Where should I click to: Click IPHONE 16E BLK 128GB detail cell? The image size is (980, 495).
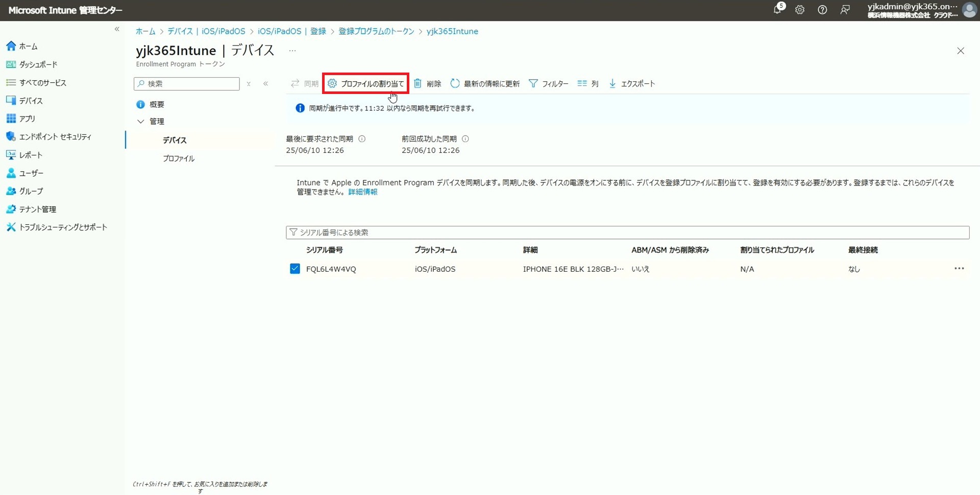coord(573,269)
